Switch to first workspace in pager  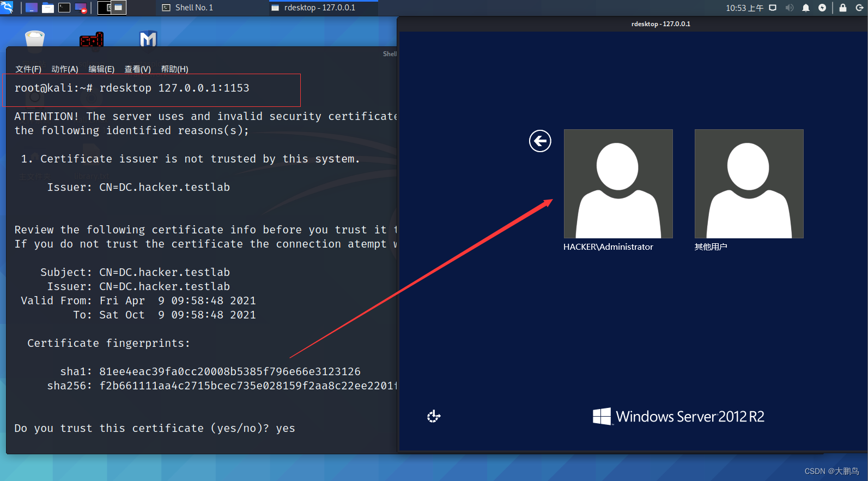105,8
